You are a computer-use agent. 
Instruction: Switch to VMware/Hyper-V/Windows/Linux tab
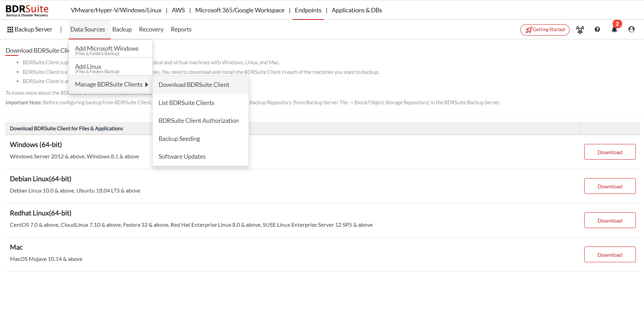[116, 10]
